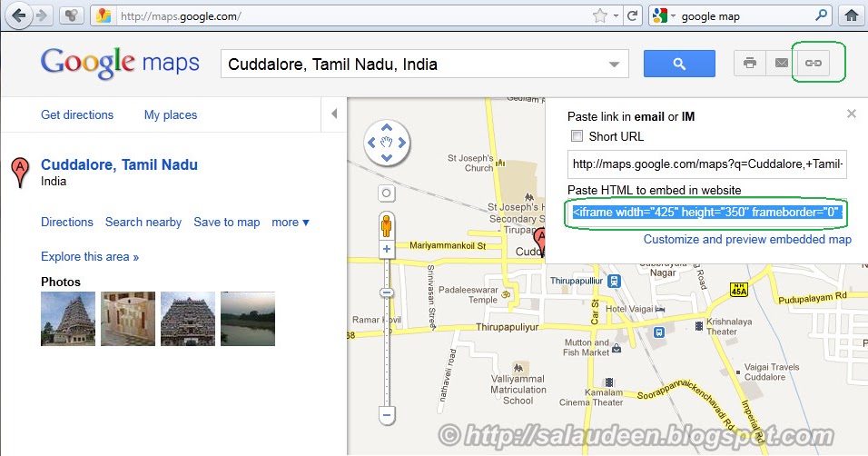This screenshot has height=456, width=868.
Task: Send map by email envelope icon
Action: tap(781, 63)
